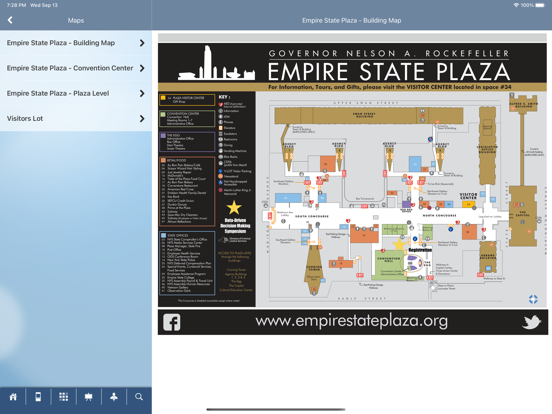Expand chevron beside Visitors Lot row

click(142, 119)
